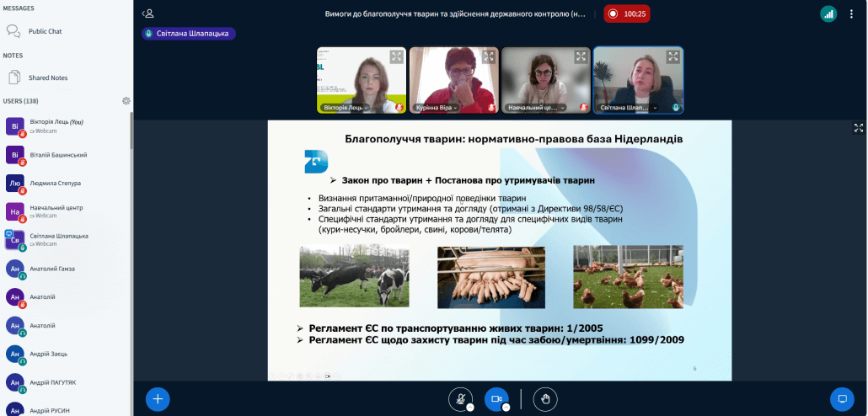The image size is (868, 416).
Task: Fullscreen Світлана Шлапацька's webcam video
Action: pyautogui.click(x=673, y=57)
